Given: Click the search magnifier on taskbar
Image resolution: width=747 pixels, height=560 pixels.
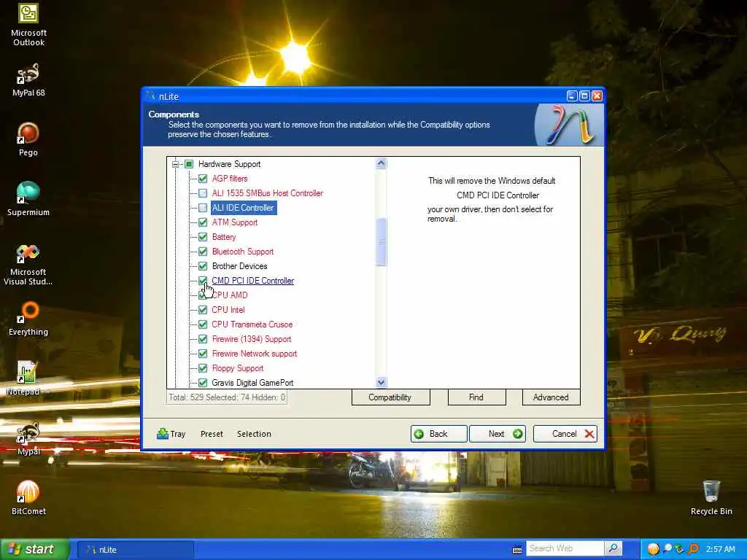Looking at the screenshot, I should (613, 548).
